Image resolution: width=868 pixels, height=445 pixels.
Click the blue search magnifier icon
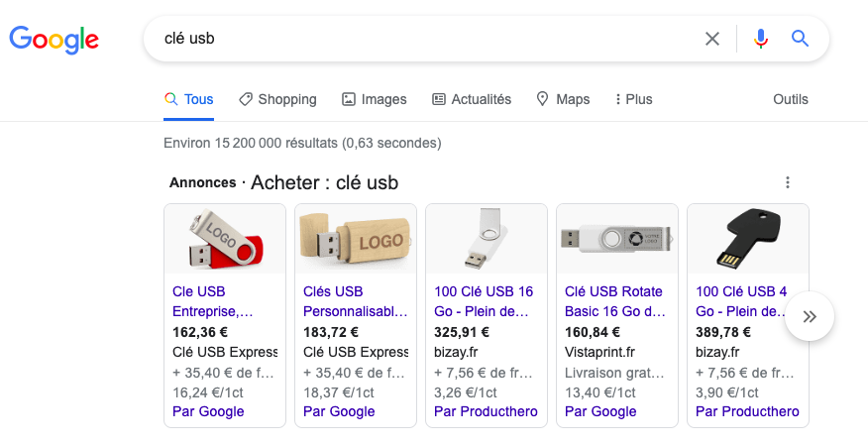coord(800,40)
